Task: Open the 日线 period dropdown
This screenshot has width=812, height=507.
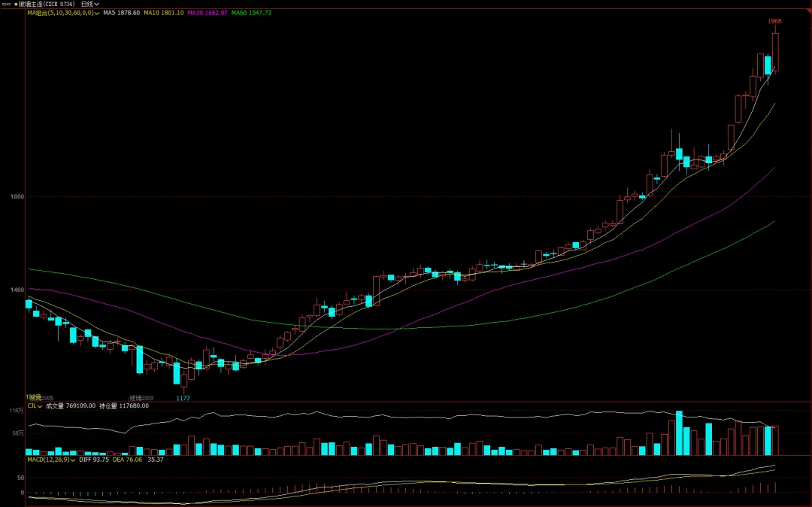Action: pyautogui.click(x=89, y=5)
